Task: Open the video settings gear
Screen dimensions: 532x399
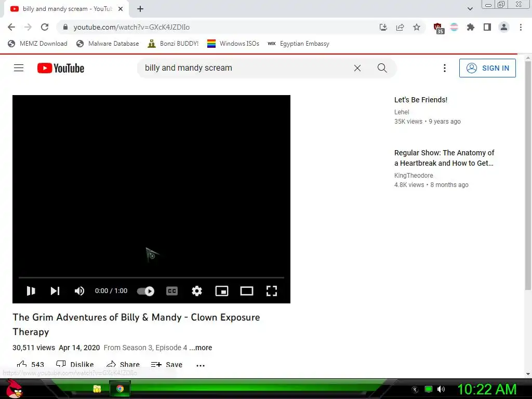Action: point(197,291)
